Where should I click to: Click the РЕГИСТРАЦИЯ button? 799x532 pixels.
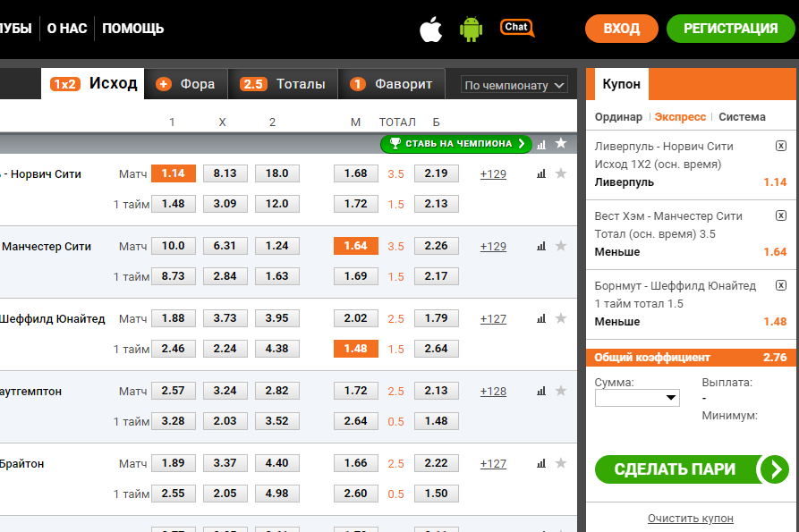(x=731, y=29)
